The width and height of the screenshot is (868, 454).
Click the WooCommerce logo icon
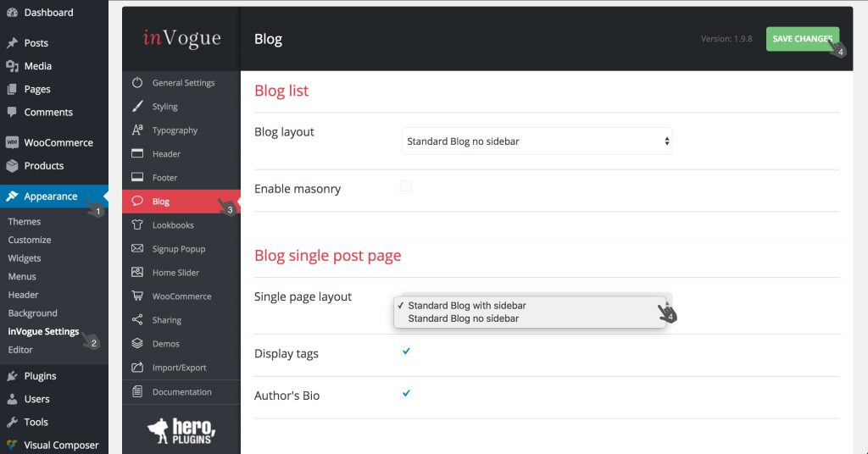point(12,142)
